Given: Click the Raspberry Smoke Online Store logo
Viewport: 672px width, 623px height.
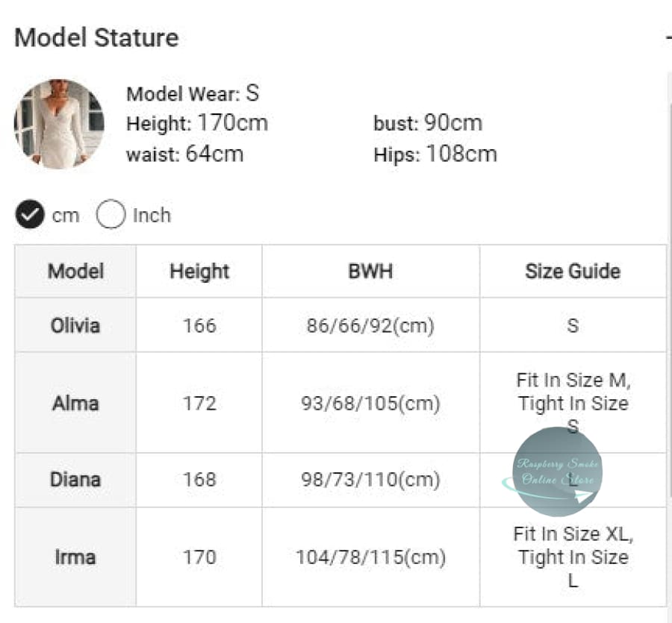Looking at the screenshot, I should tap(559, 472).
